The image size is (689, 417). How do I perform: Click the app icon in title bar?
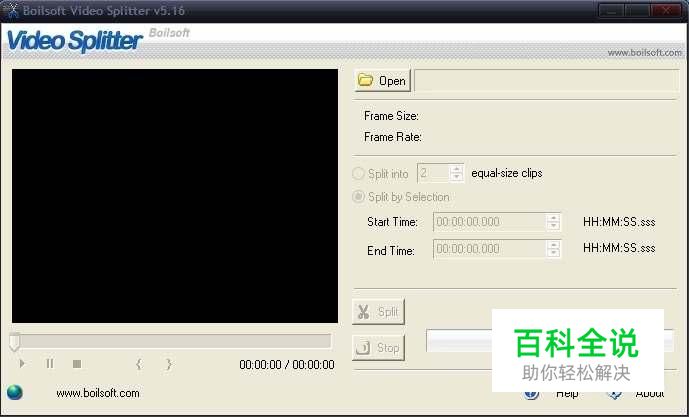[11, 11]
